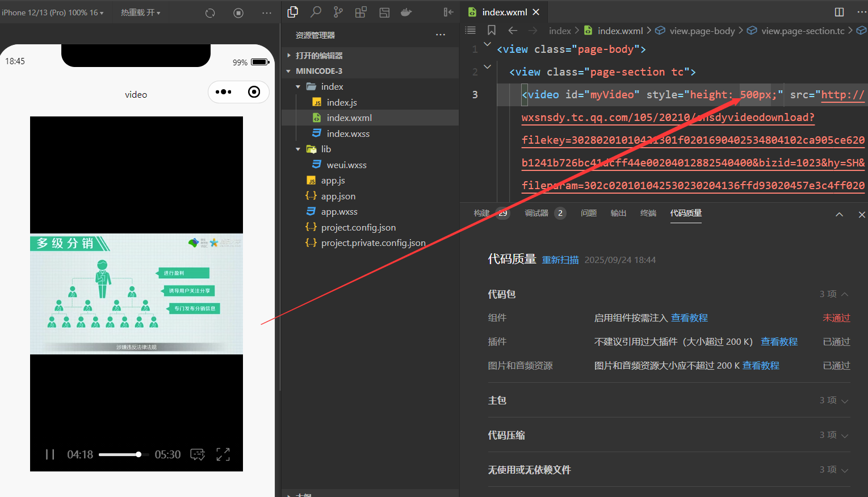Expand the 打开的编辑器 section
Screen dimensions: 868x497
pyautogui.click(x=370, y=56)
